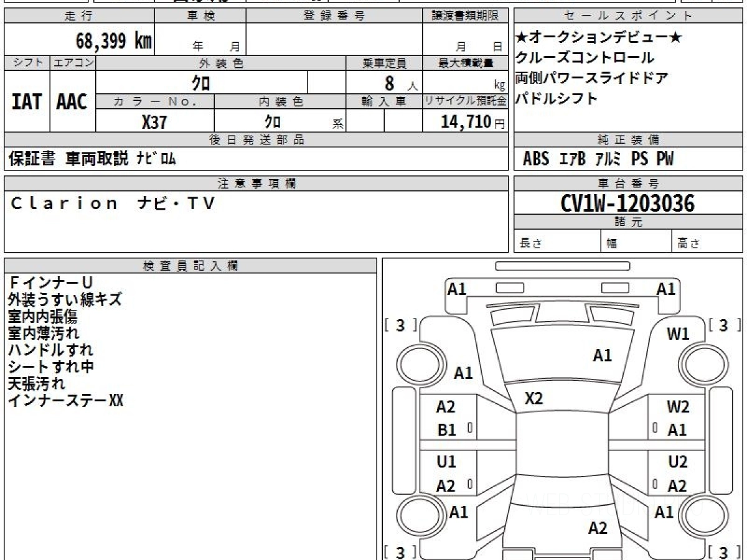Viewport: 747px width, 560px height.
Task: Click the A1 mark below W2 on the diagram
Action: pos(677,430)
